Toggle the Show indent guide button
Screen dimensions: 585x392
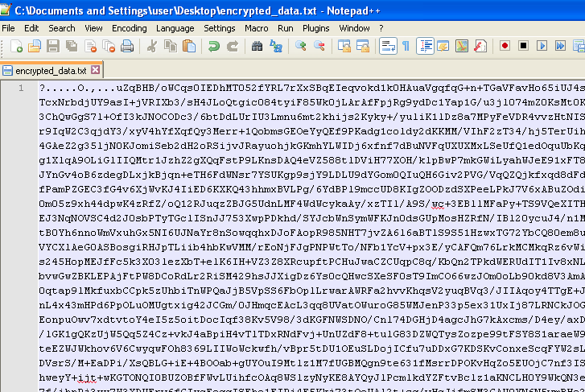[x=426, y=47]
